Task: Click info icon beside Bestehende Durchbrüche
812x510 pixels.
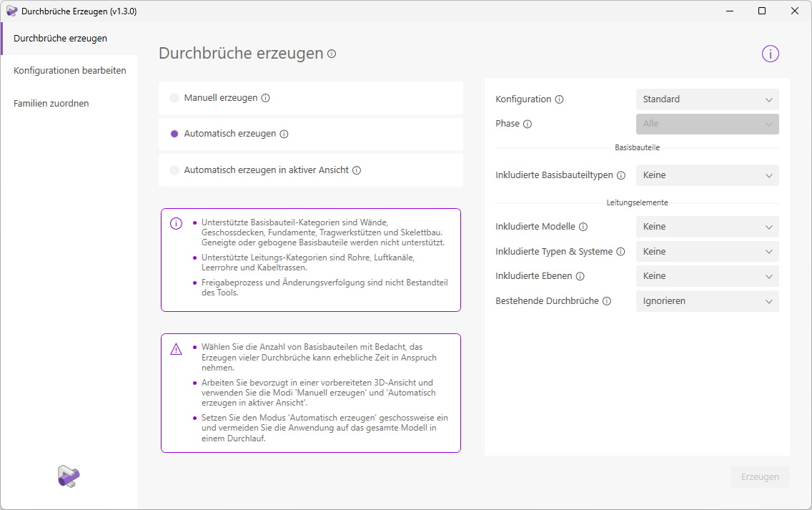Action: click(x=607, y=301)
